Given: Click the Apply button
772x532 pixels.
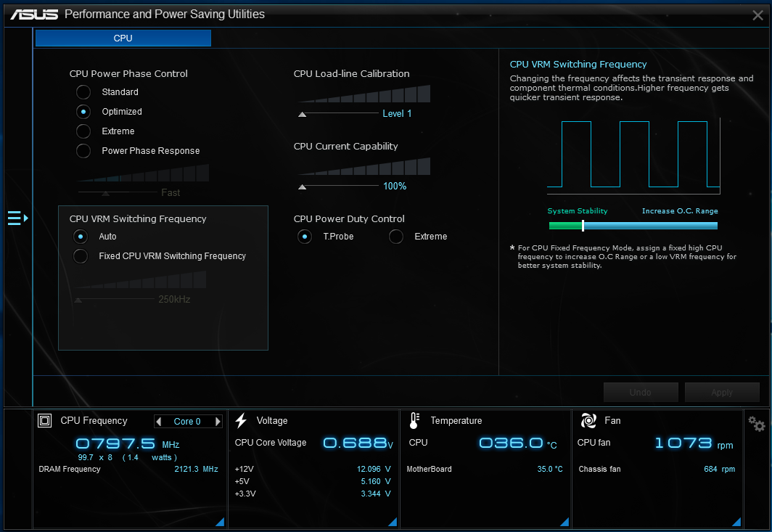Looking at the screenshot, I should [722, 393].
